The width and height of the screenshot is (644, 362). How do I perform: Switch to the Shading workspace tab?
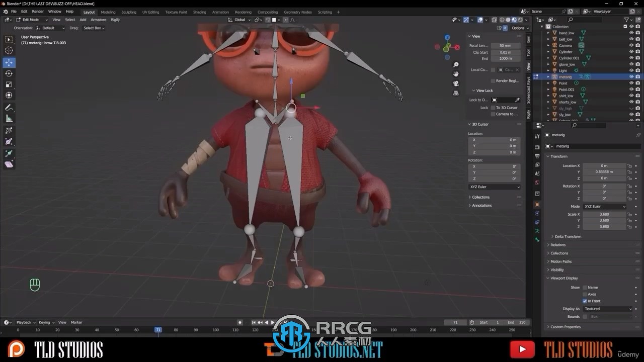click(200, 12)
